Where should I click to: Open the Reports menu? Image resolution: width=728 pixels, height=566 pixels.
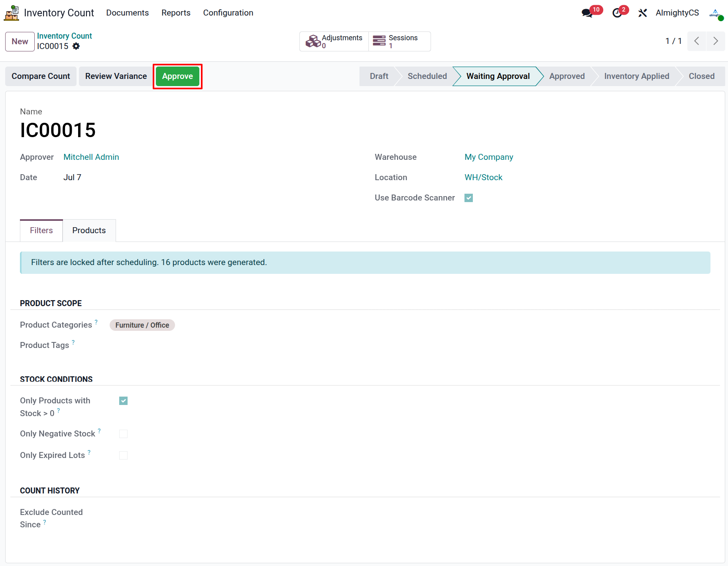coord(176,13)
